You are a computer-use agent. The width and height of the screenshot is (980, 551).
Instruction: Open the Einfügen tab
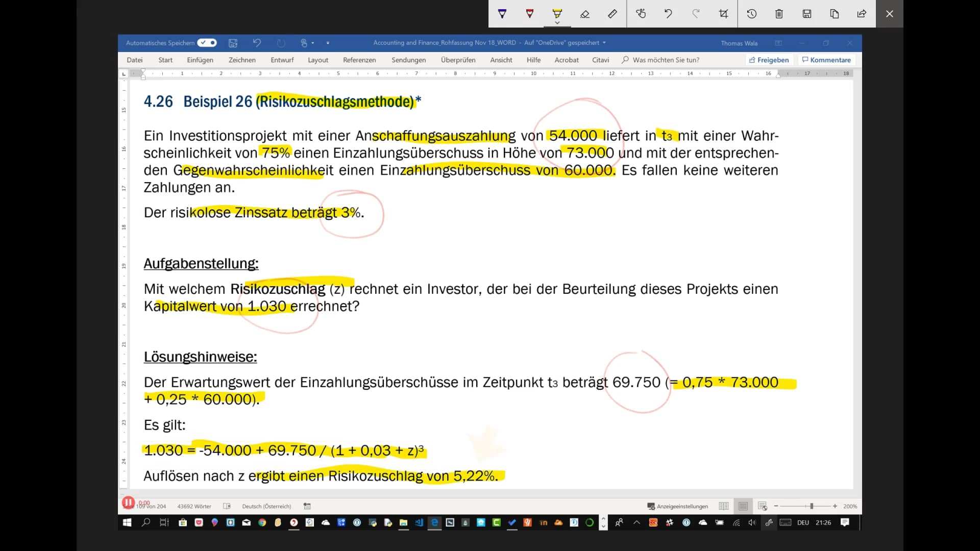pos(200,60)
